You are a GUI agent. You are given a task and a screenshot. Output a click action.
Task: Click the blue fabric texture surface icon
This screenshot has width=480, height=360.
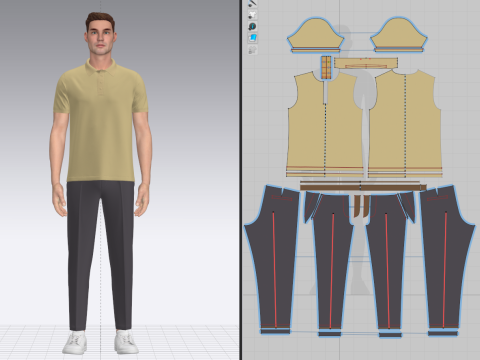(x=252, y=38)
